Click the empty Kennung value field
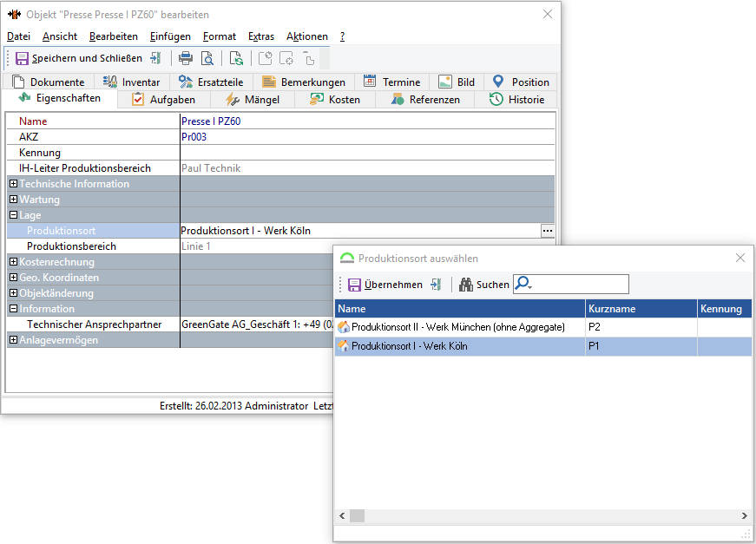This screenshot has height=544, width=756. pyautogui.click(x=367, y=153)
